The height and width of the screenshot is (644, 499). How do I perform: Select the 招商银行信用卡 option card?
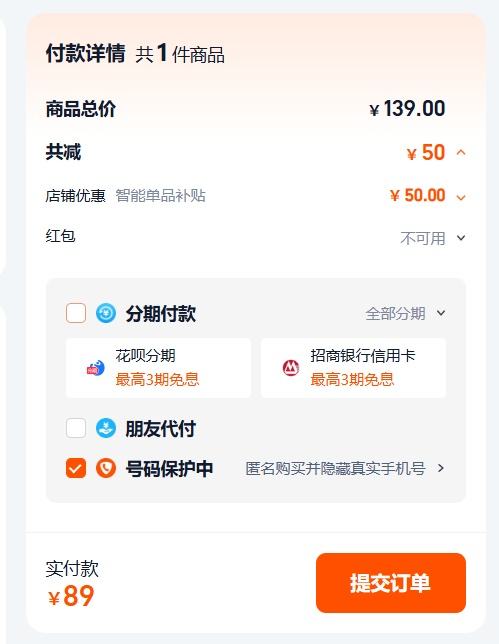click(x=353, y=368)
